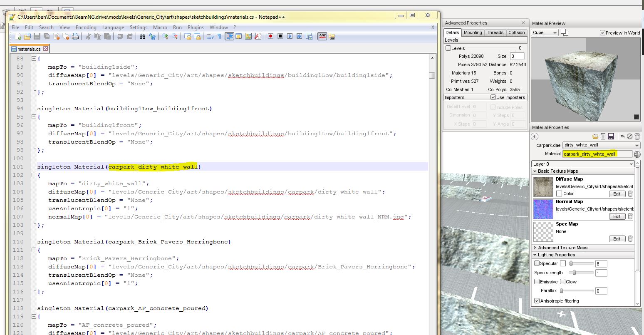This screenshot has height=335, width=644.
Task: Open the Cube preview shape dropdown
Action: click(x=545, y=32)
